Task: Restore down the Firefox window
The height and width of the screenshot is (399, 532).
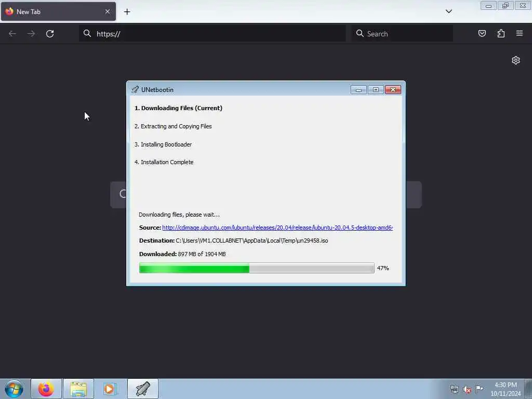Action: point(506,5)
